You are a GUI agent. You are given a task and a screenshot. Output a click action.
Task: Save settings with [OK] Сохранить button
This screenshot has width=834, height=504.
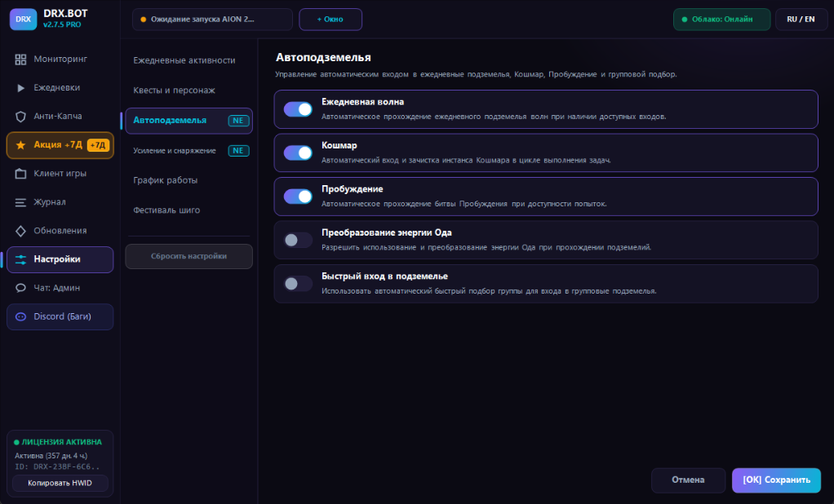(x=776, y=480)
